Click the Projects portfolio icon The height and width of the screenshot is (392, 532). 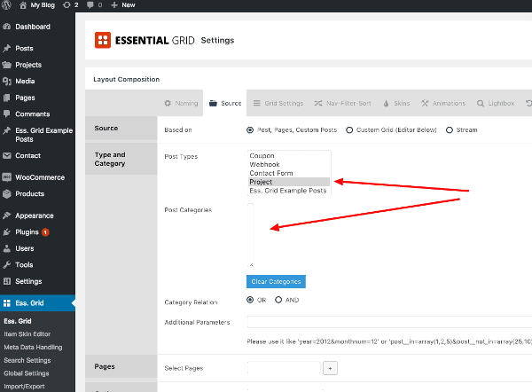[7, 65]
